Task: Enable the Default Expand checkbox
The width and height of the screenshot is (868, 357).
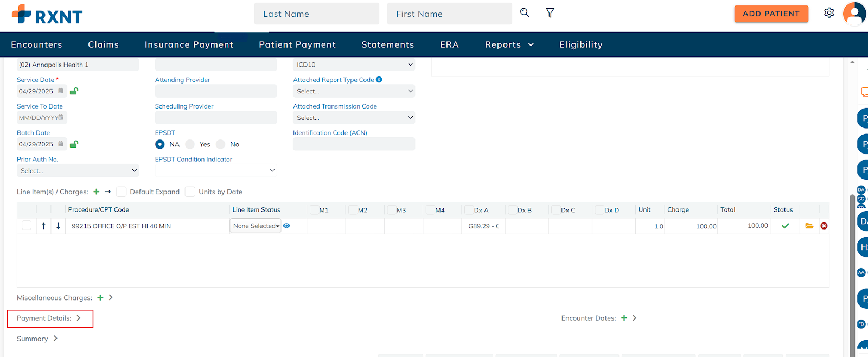Action: (x=122, y=192)
